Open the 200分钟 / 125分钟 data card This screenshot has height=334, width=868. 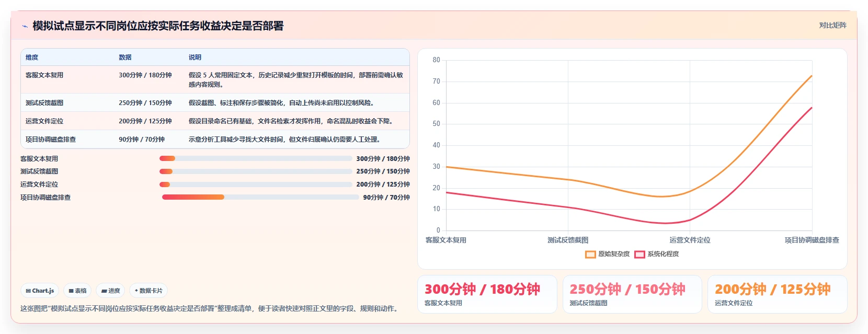click(778, 294)
